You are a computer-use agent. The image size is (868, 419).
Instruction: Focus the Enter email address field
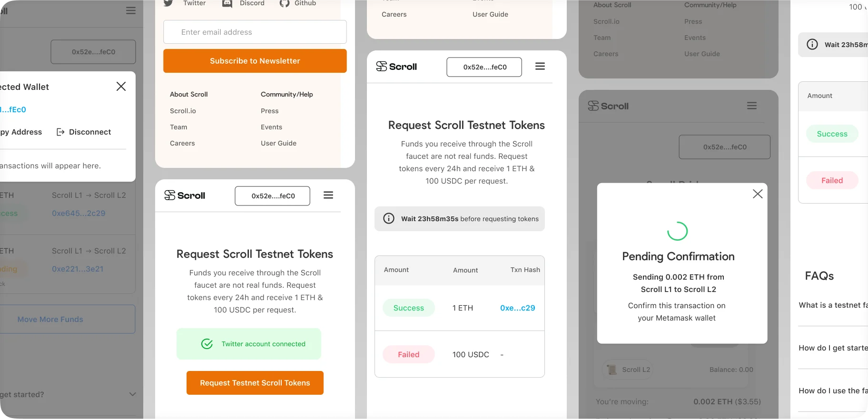[255, 32]
